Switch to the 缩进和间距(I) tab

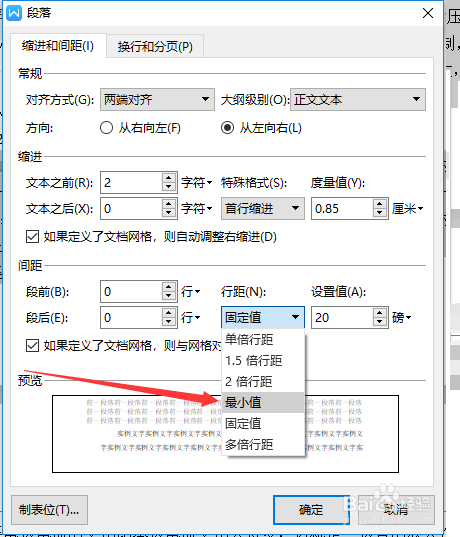58,46
